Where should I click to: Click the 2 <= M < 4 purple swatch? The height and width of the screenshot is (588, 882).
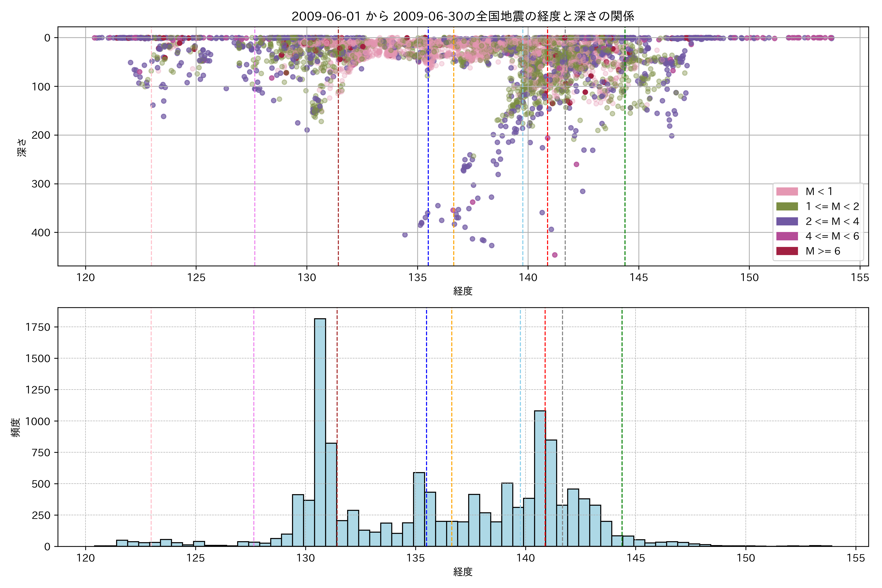[x=787, y=221]
